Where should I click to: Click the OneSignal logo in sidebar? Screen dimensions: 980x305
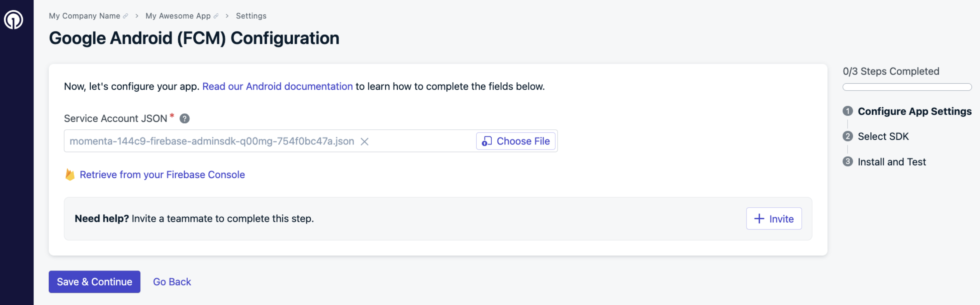(14, 19)
